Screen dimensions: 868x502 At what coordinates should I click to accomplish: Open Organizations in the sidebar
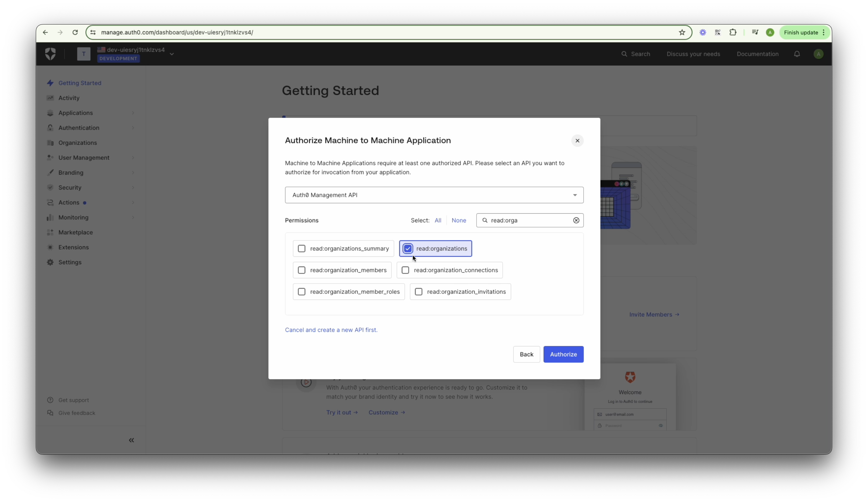77,142
